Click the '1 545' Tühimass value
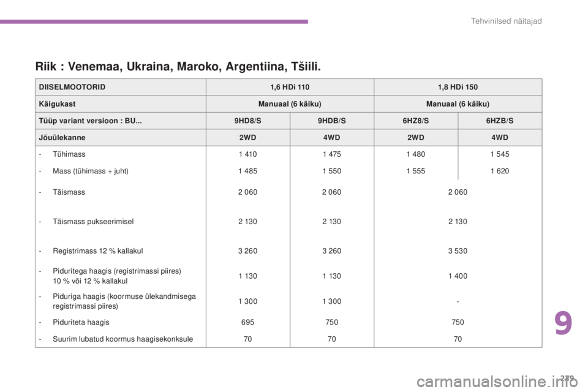The image size is (588, 392). coord(500,154)
